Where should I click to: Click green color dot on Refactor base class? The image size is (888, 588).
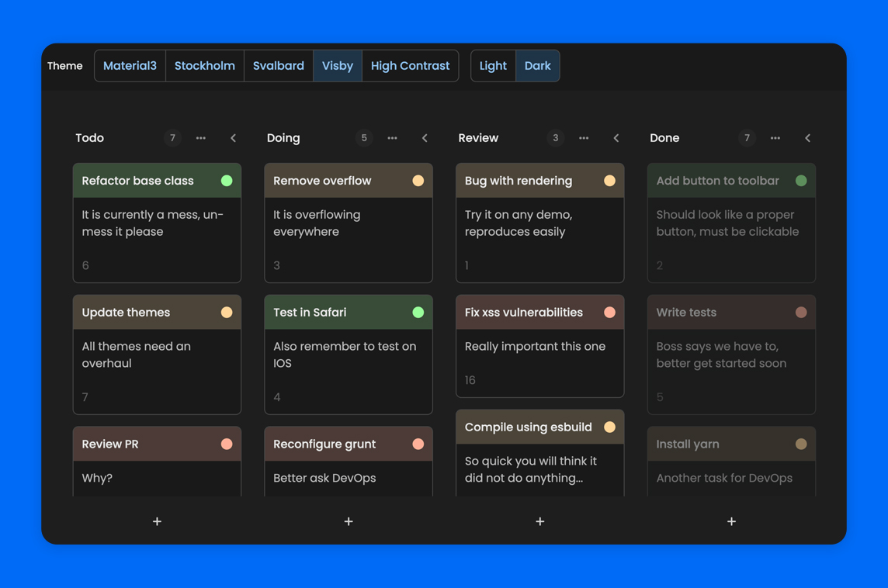(227, 181)
